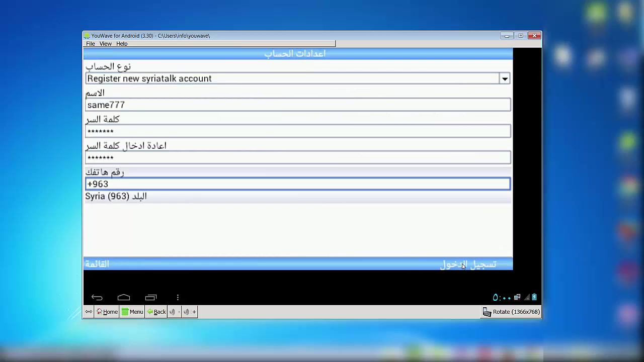Screen dimensions: 644x362
Task: Click the first password field
Action: pos(298,131)
